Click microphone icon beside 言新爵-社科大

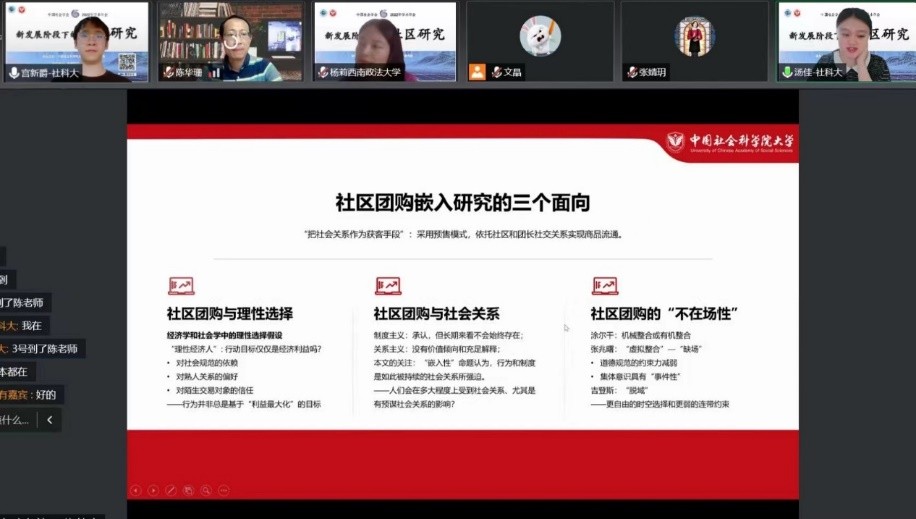point(13,73)
